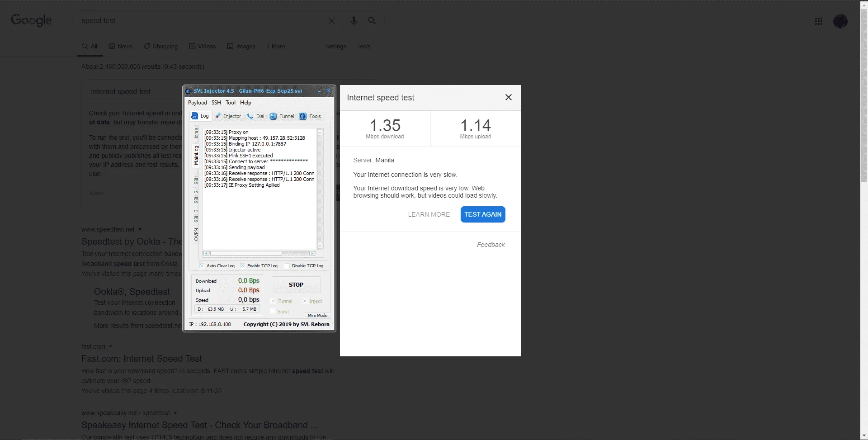Viewport: 868px width, 440px height.
Task: Click the search magnifier icon
Action: 372,21
